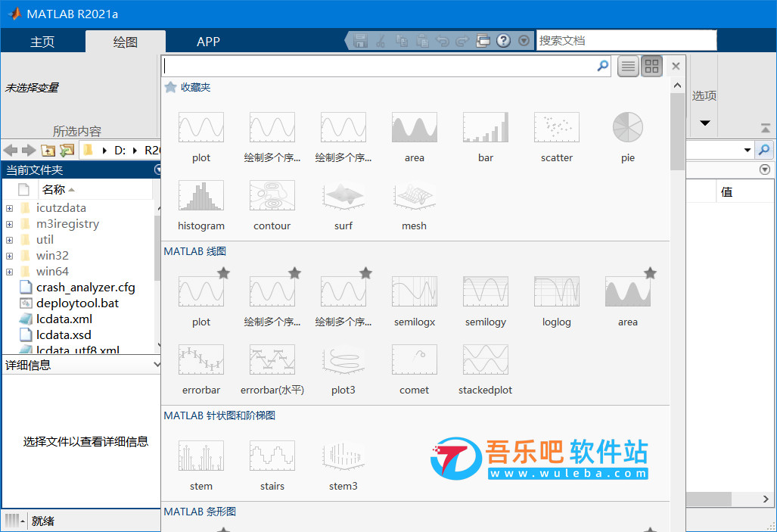Click the Switch Windows icon
The image size is (777, 532).
[x=483, y=41]
